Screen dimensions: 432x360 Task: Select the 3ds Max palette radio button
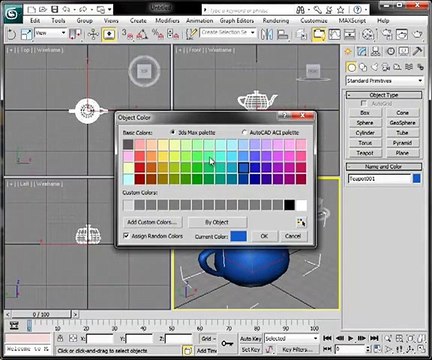[173, 132]
